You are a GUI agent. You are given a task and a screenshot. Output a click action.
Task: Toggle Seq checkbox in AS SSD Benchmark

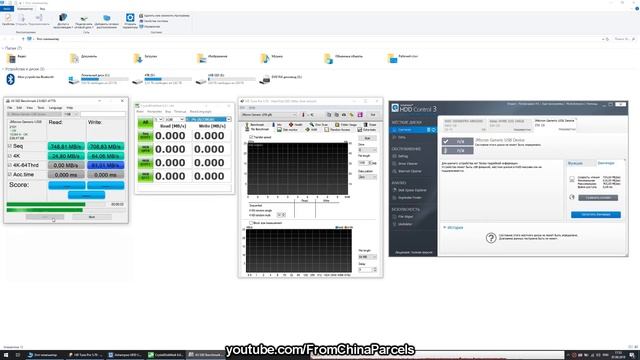[10, 146]
